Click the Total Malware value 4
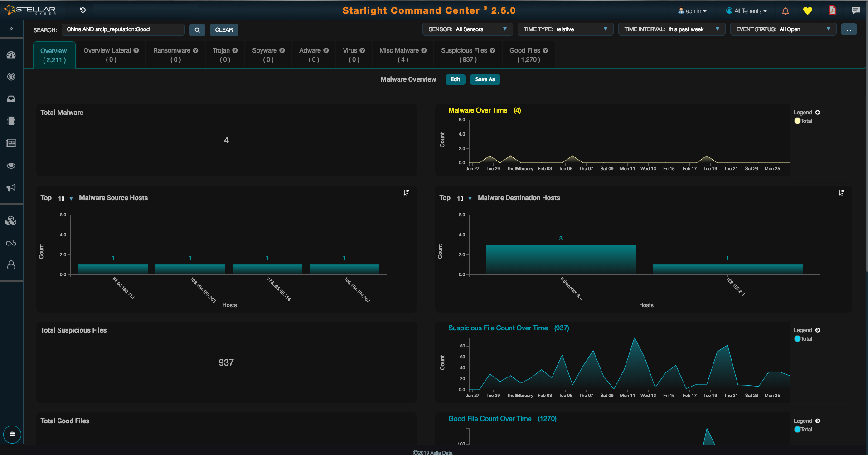Viewport: 868px width, 455px height. (226, 140)
